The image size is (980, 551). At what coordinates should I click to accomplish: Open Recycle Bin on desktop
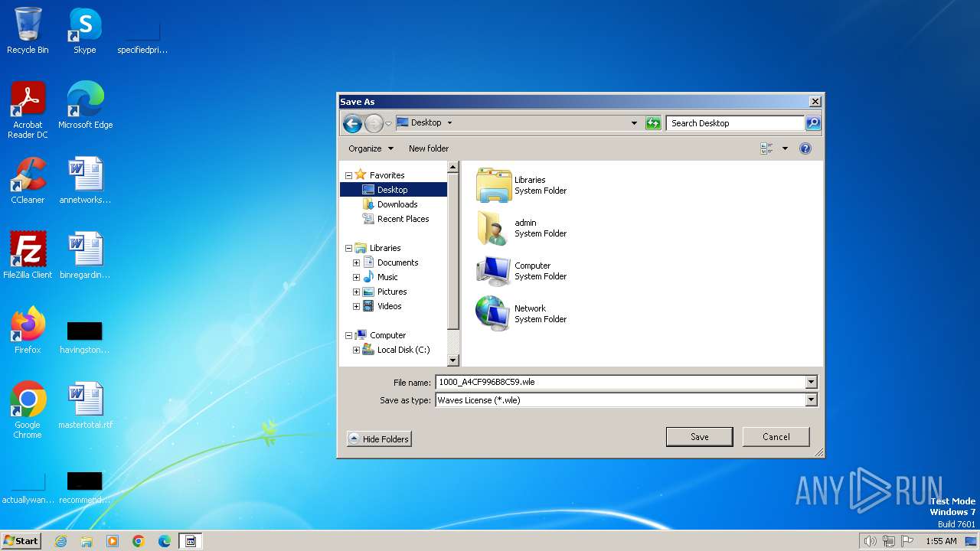[28, 31]
